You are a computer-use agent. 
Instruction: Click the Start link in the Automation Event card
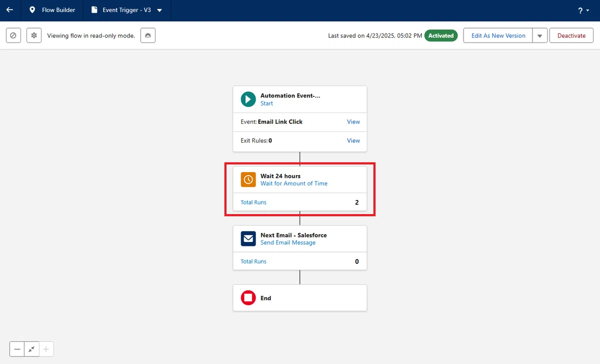266,103
